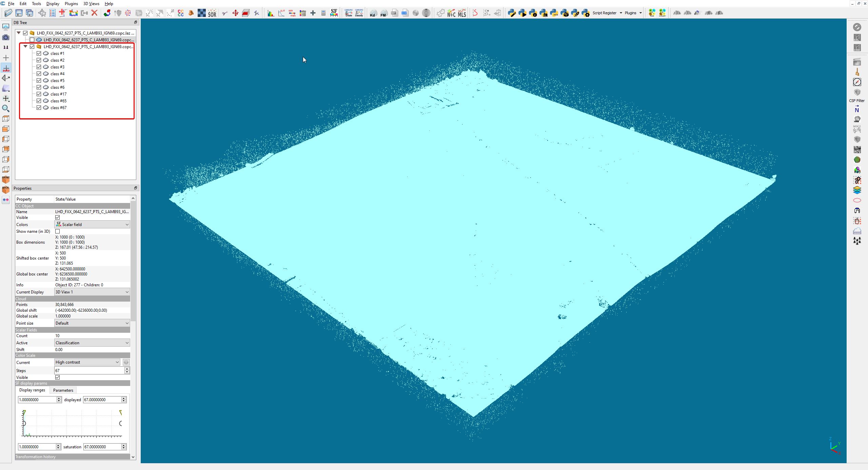Viewport: 868px width, 470px height.
Task: Click the Segment scissors tool icon
Action: pyautogui.click(x=225, y=13)
